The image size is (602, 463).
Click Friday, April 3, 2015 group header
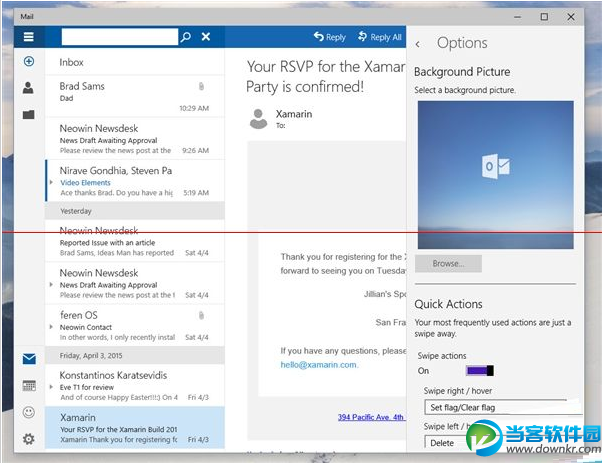[135, 356]
